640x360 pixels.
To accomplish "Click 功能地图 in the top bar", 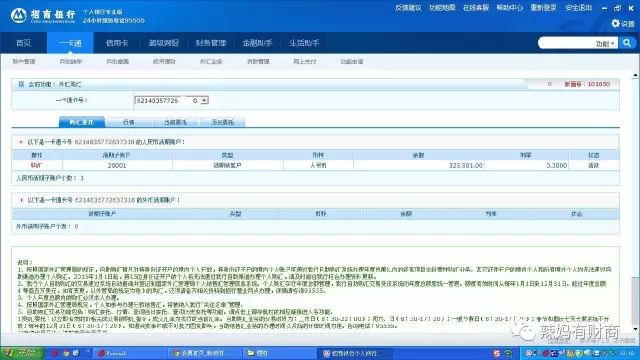I will coord(442,8).
